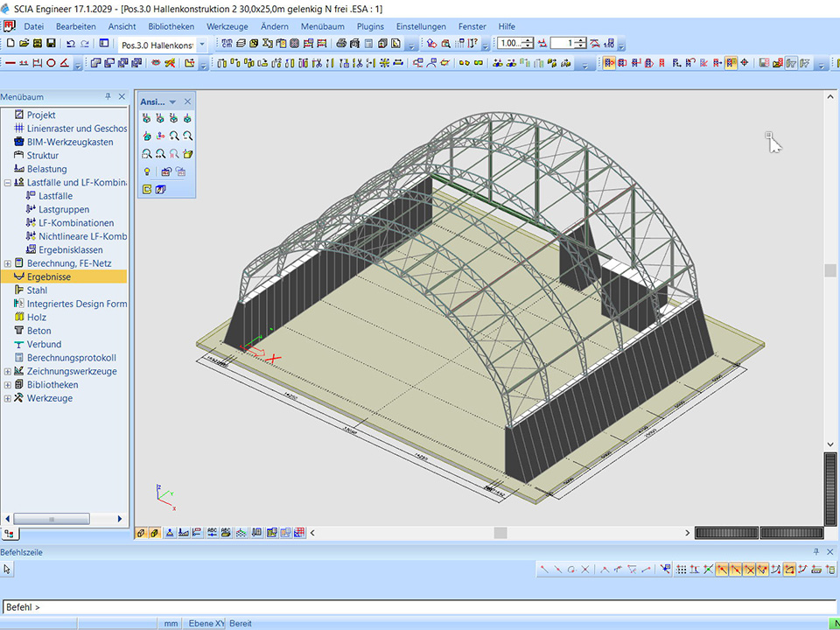
Task: Select the circle drawing tool icon
Action: 51,63
